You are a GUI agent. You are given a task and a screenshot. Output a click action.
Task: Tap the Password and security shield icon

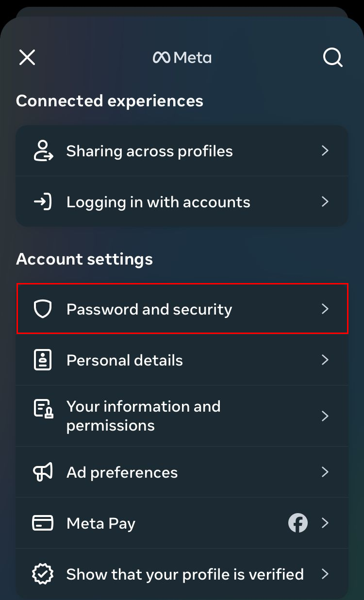pos(43,309)
